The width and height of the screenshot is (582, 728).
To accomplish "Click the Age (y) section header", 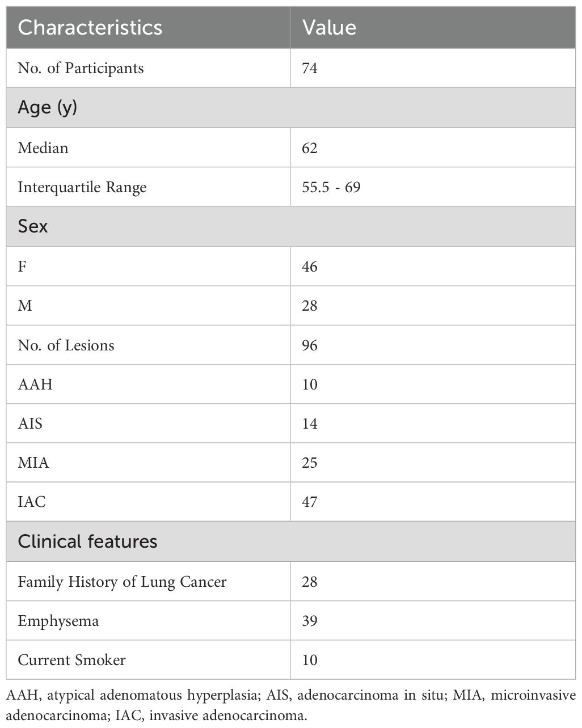I will coord(47,107).
